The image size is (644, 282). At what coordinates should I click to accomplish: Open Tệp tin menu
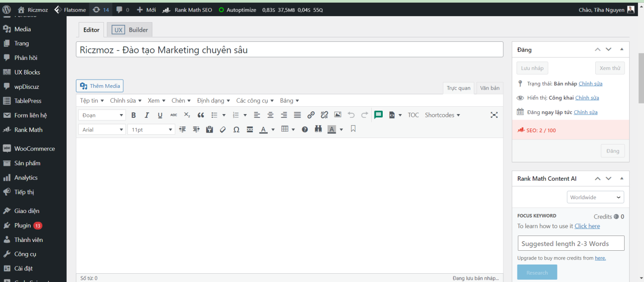point(92,100)
